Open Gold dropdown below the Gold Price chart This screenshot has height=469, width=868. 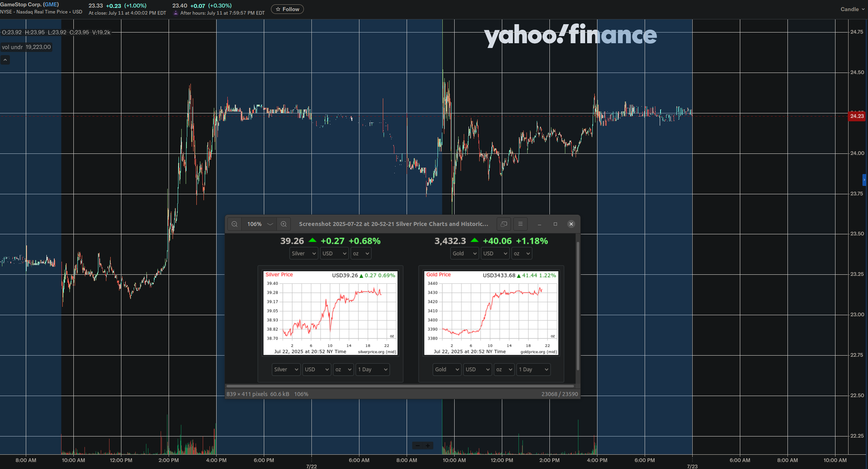447,369
